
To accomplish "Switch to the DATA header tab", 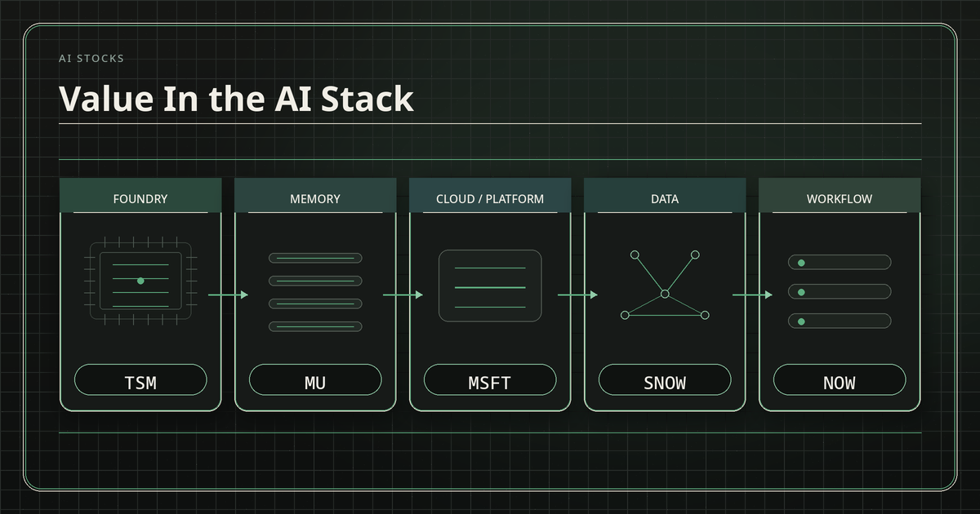I will (665, 198).
